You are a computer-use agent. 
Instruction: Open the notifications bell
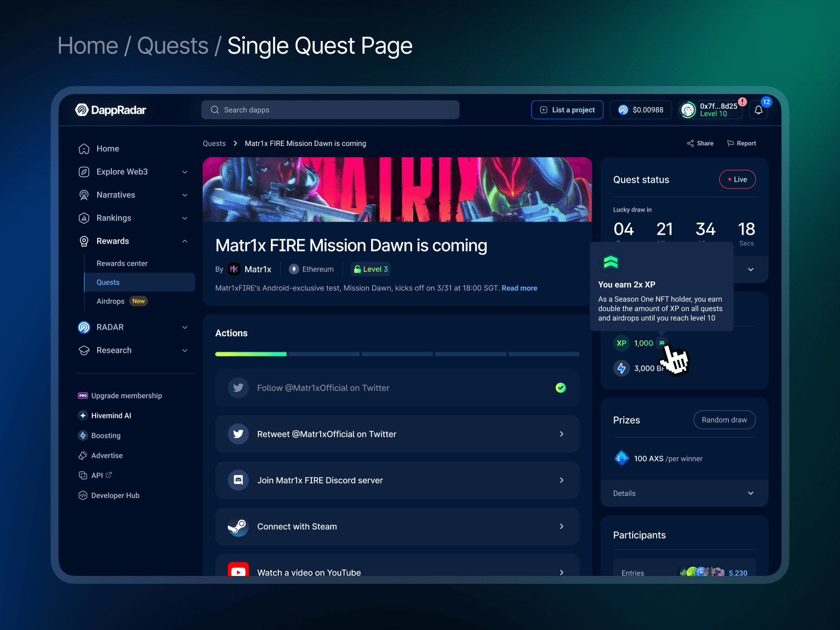(x=759, y=110)
